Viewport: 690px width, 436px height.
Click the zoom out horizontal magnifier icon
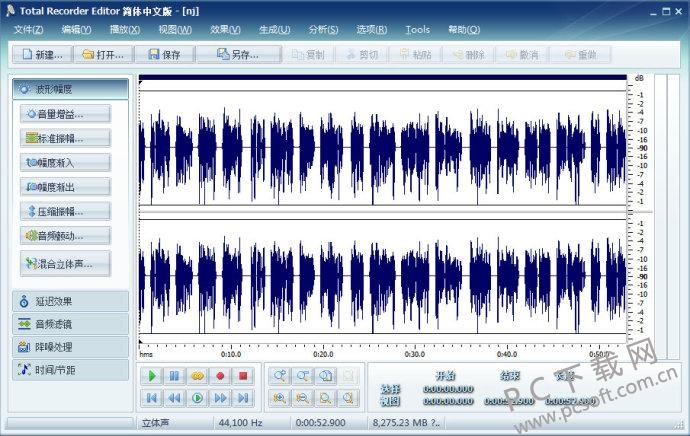[x=302, y=398]
